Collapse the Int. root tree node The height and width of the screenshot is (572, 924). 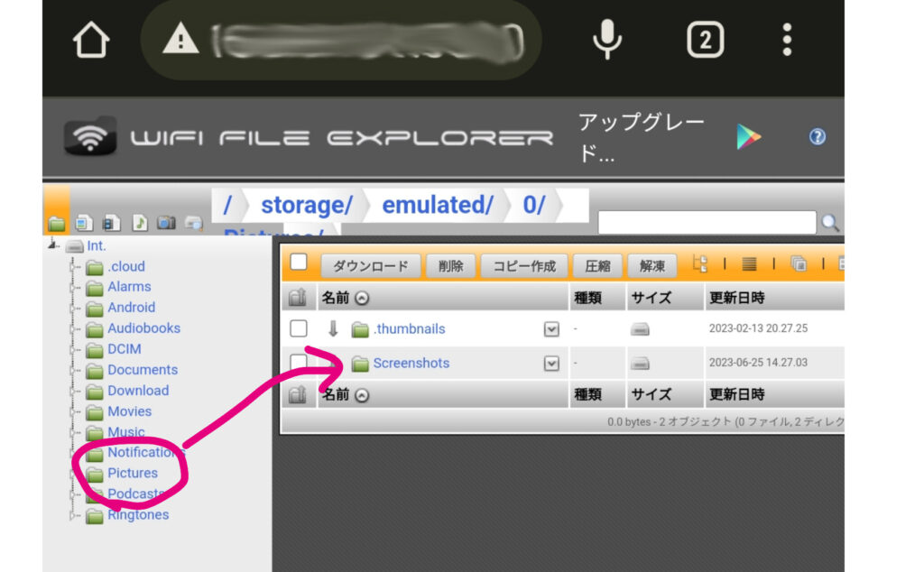pos(53,244)
